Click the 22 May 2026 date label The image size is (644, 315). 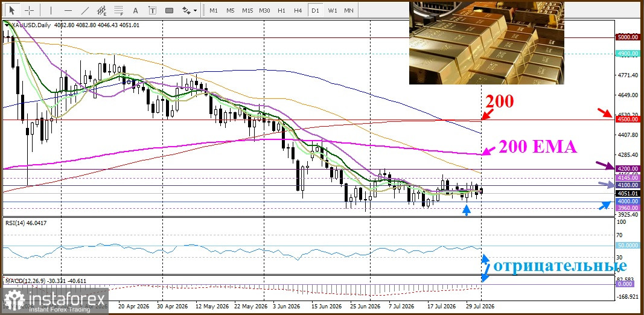coord(252,307)
